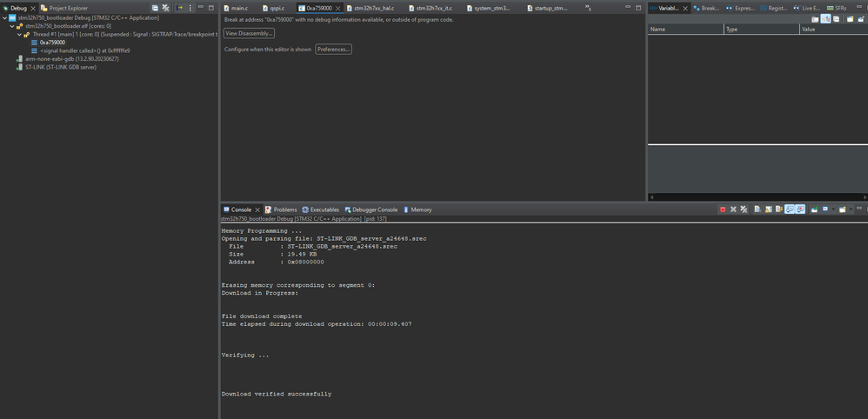Screen dimensions: 868x419
Task: Clear the console output
Action: (x=758, y=209)
